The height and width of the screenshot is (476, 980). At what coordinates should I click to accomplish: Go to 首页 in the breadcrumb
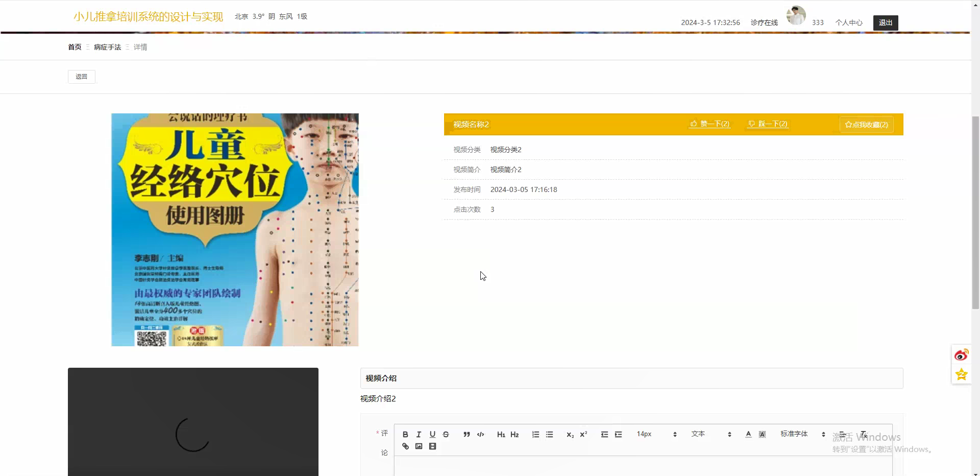[74, 46]
